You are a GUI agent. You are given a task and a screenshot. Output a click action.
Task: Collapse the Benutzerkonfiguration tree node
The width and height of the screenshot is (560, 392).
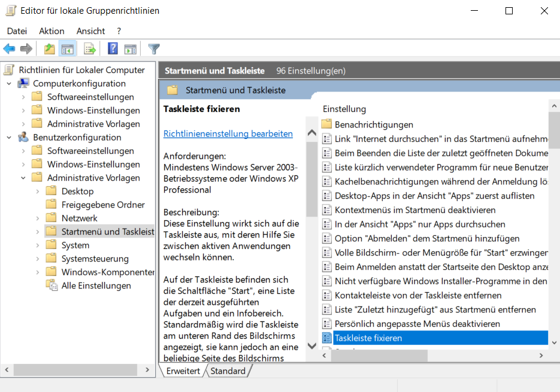9,138
